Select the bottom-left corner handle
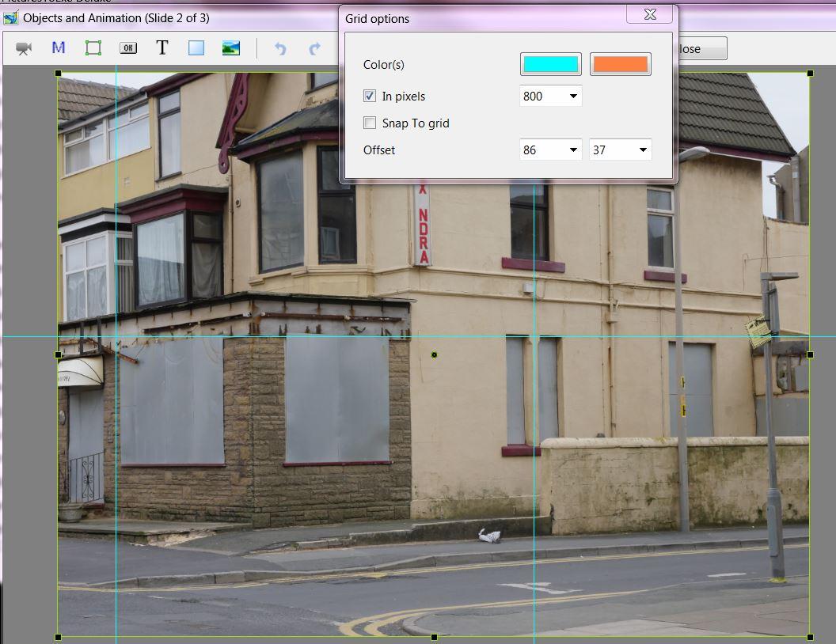 (58, 637)
